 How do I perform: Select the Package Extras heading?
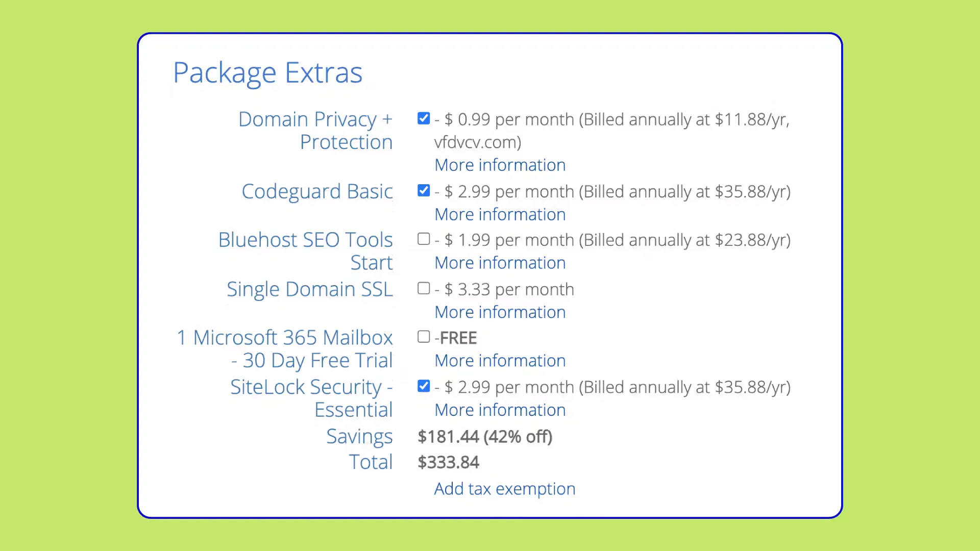[x=267, y=72]
